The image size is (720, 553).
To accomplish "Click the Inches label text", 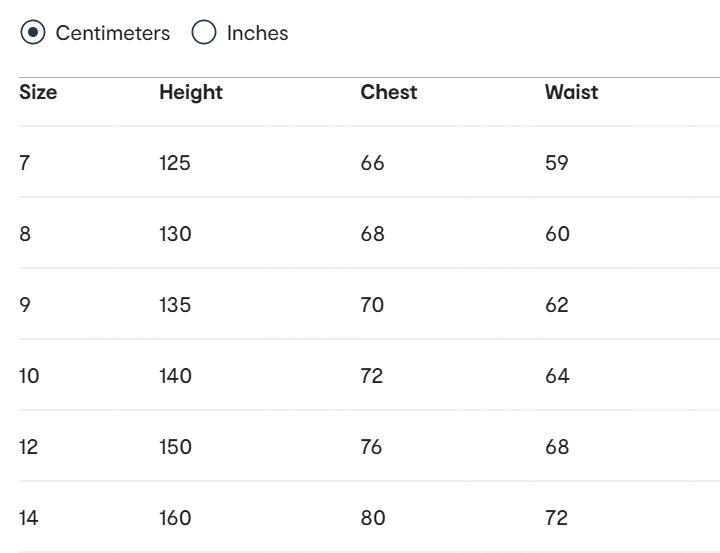I will [257, 33].
